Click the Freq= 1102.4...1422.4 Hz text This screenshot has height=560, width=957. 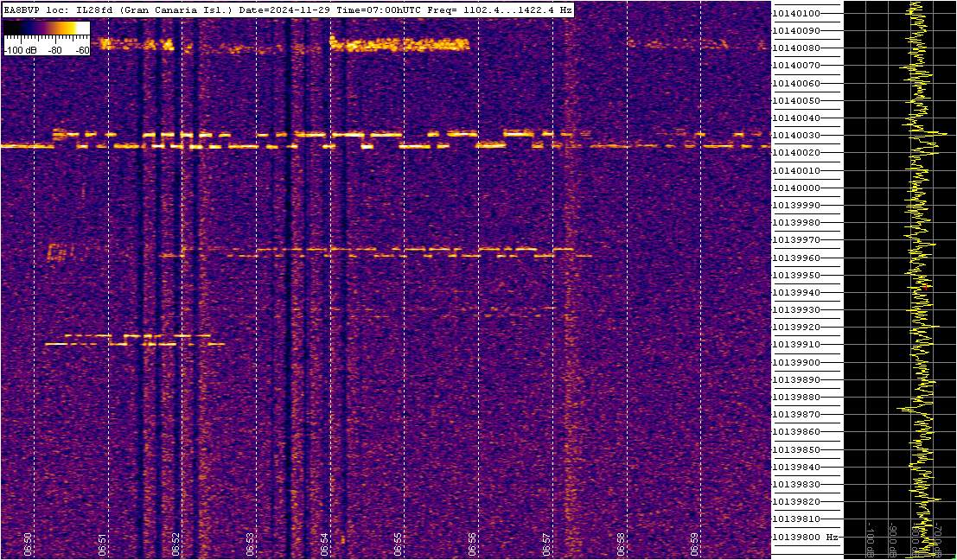500,10
